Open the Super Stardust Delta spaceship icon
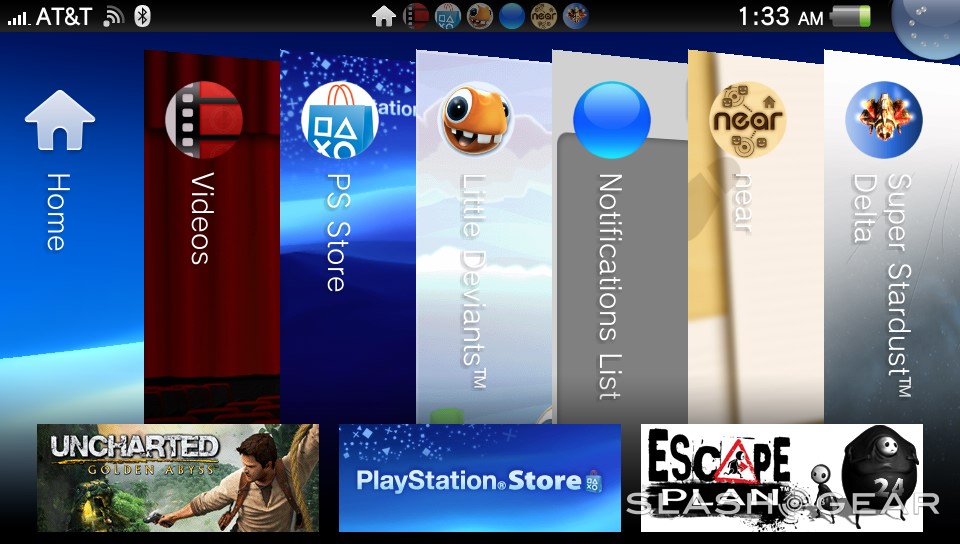Screen dimensions: 960x544 tap(883, 120)
